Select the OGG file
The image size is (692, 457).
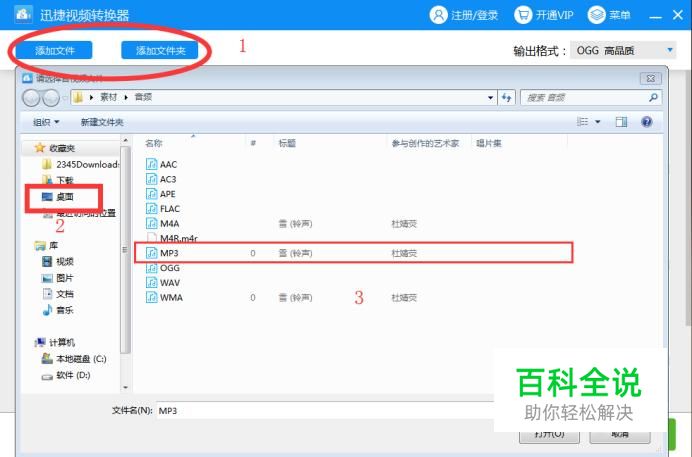click(163, 268)
